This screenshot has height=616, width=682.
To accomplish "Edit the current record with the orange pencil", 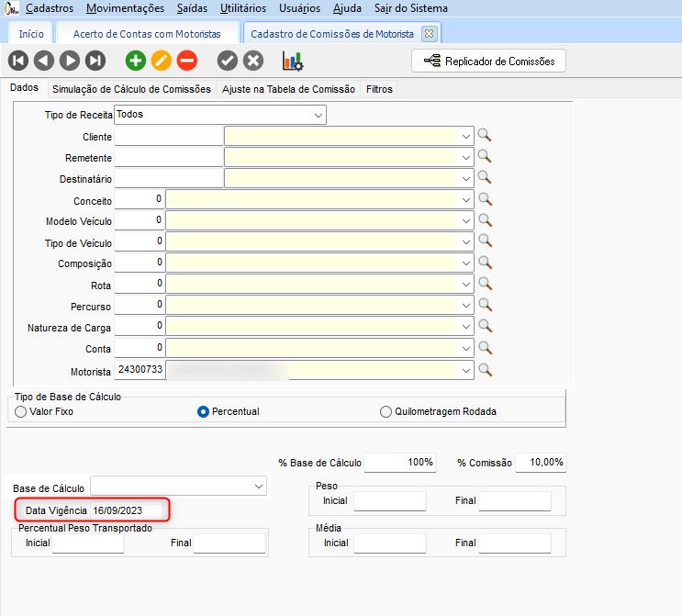I will coord(162,61).
